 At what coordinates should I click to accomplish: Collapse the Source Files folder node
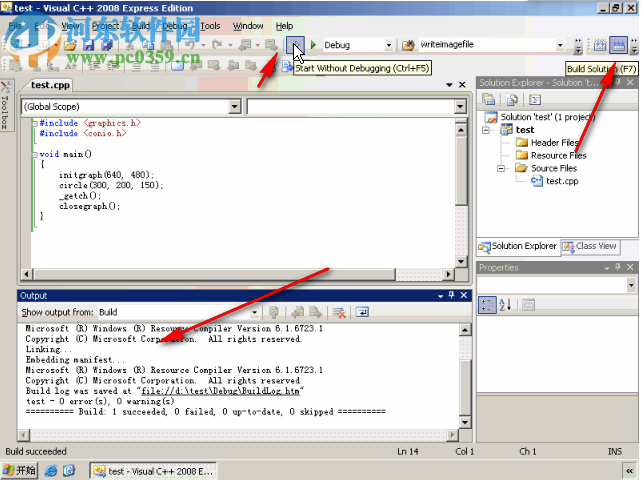pos(501,168)
